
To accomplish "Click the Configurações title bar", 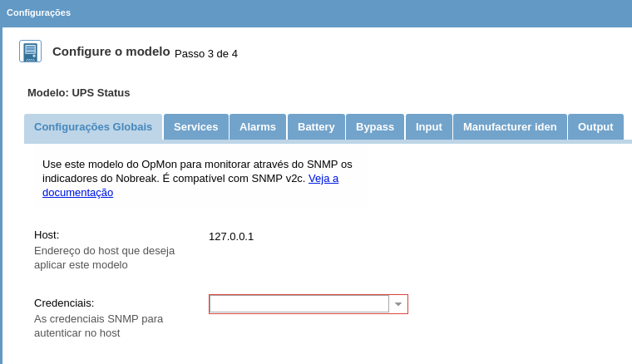I will pos(38,12).
